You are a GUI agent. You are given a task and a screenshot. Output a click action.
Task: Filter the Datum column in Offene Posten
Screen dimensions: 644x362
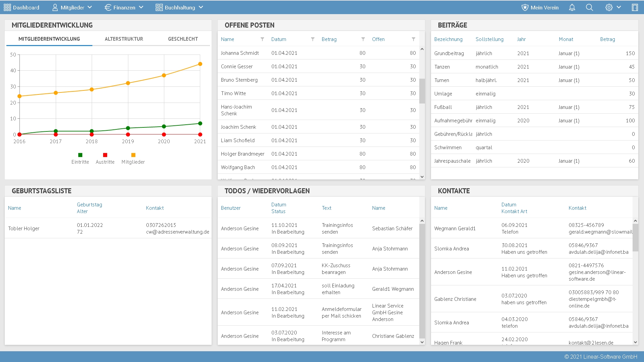pos(313,39)
